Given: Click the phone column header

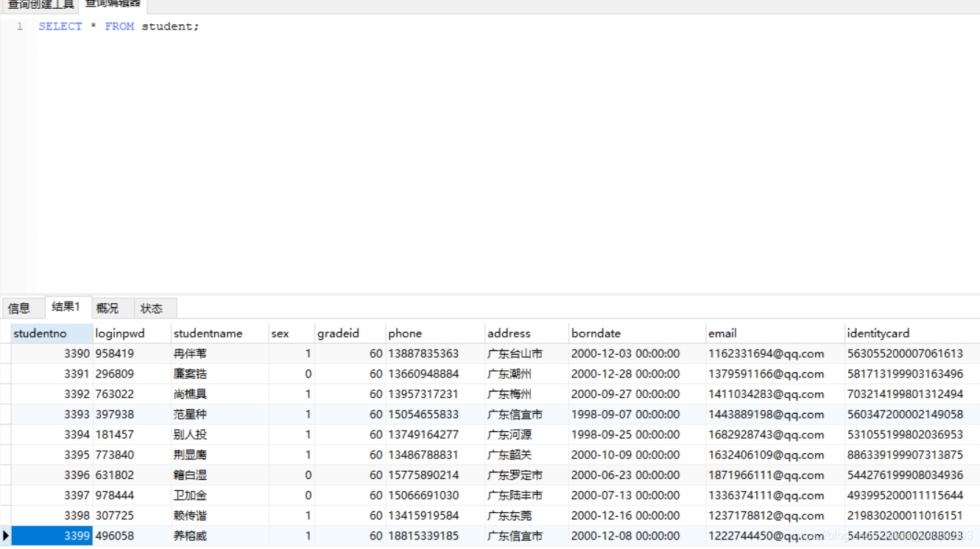Looking at the screenshot, I should 434,333.
